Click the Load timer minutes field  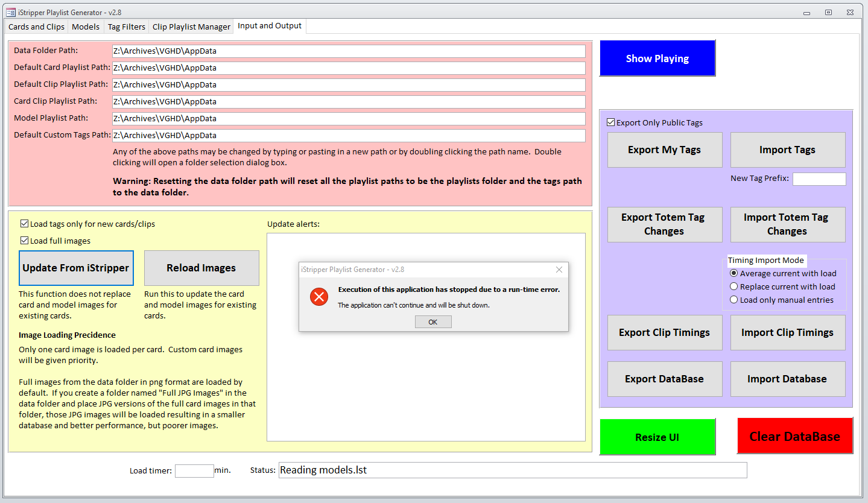coord(194,470)
